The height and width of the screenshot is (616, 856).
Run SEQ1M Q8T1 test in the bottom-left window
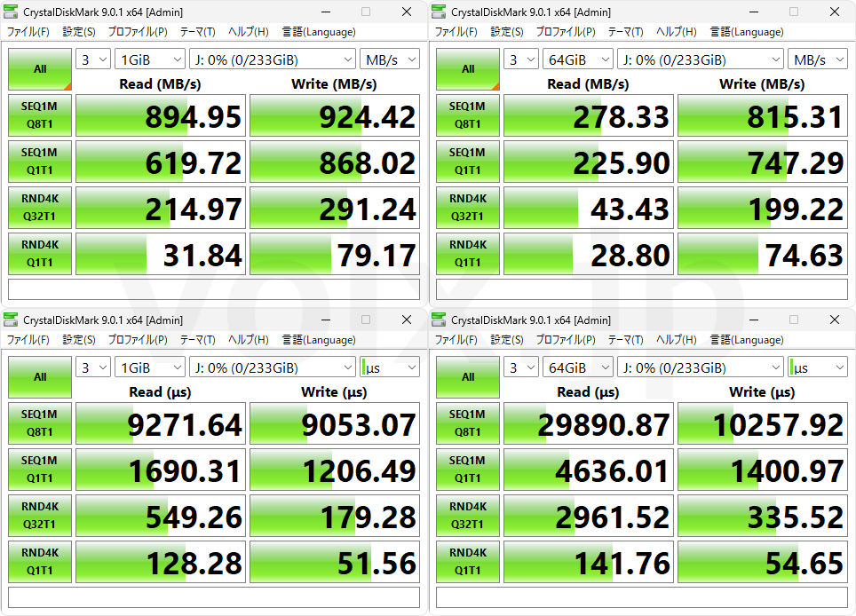40,423
